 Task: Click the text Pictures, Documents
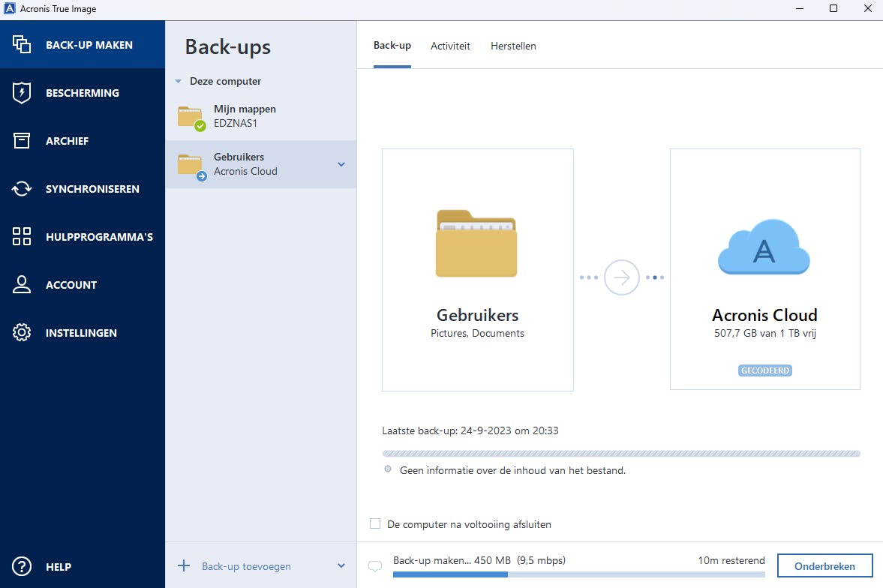(x=478, y=334)
